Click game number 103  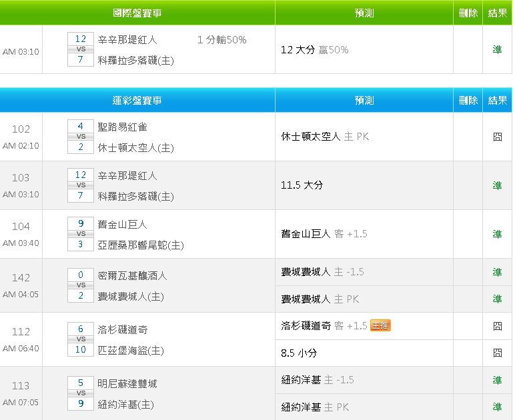point(21,177)
